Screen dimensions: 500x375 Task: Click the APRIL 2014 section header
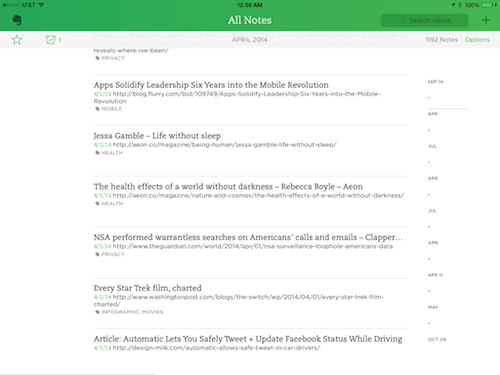tap(250, 40)
